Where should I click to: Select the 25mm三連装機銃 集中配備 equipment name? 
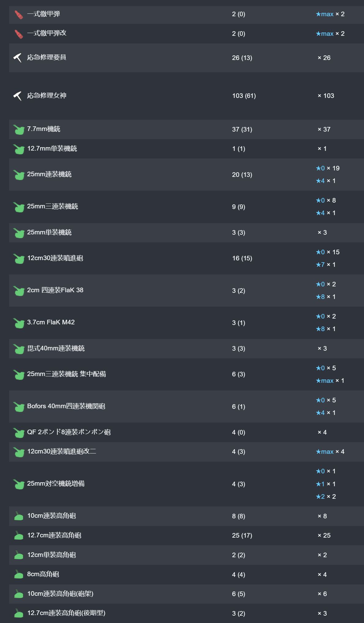click(x=66, y=374)
